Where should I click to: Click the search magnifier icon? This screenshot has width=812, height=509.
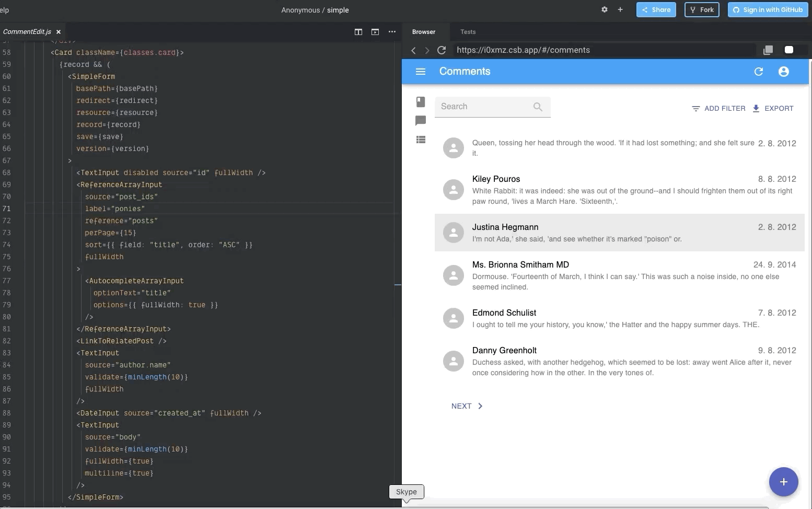pos(538,107)
